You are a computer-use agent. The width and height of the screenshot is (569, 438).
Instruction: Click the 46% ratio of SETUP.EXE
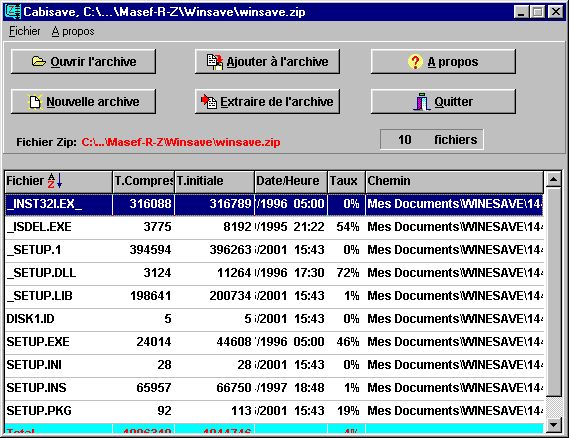pyautogui.click(x=348, y=342)
